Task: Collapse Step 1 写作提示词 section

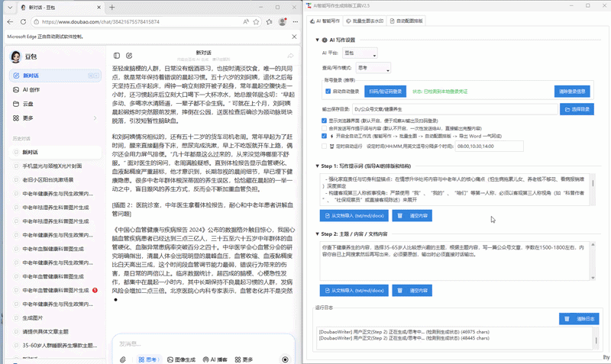Action: (x=317, y=166)
